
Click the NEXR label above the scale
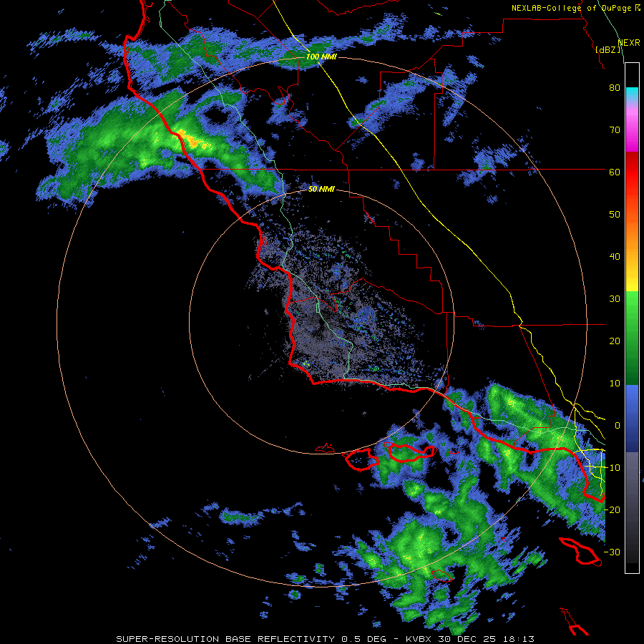coord(628,43)
